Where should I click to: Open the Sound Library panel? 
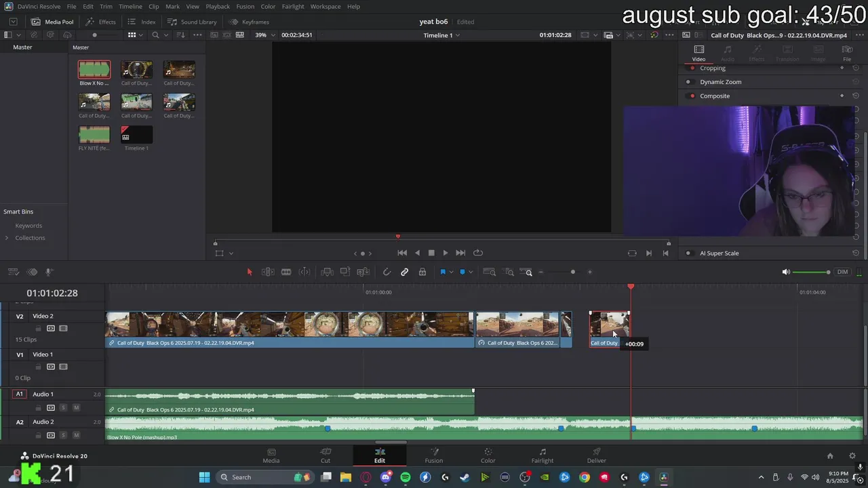coord(192,22)
